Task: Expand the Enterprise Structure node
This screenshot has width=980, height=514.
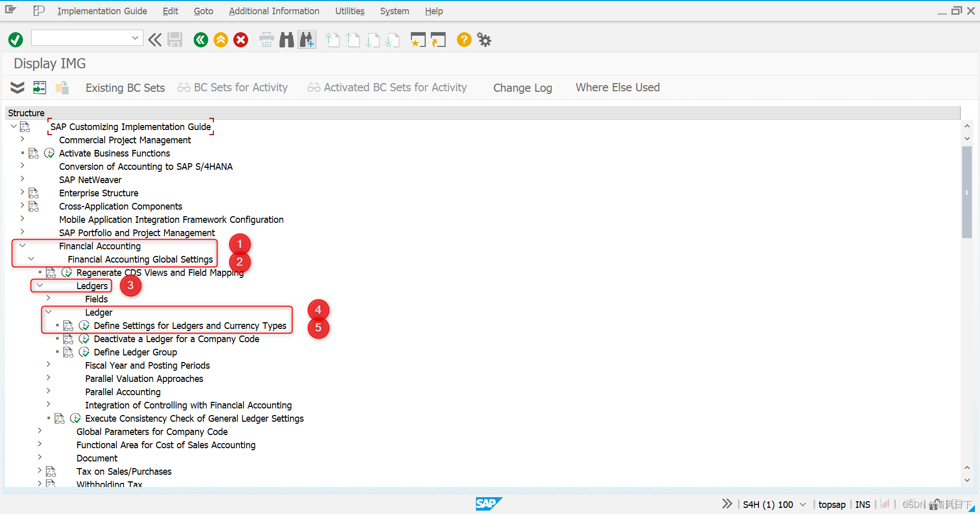Action: [x=22, y=192]
